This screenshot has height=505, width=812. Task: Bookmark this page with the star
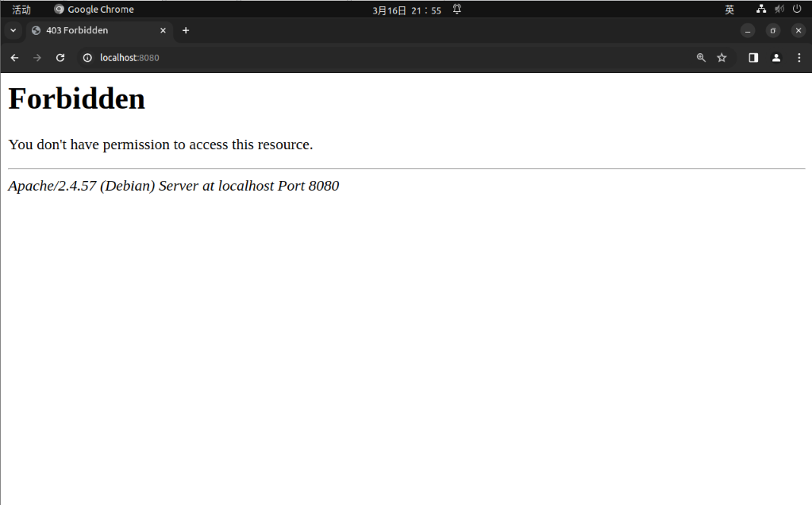coord(722,58)
